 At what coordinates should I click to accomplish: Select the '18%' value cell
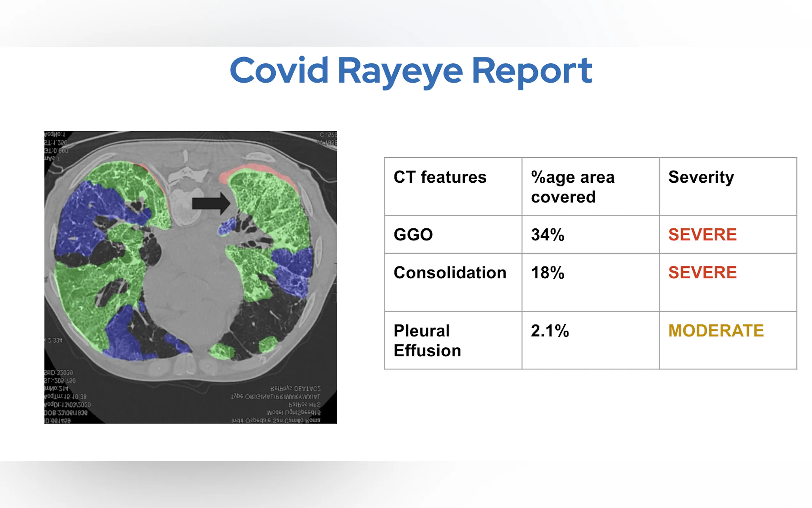(x=547, y=273)
